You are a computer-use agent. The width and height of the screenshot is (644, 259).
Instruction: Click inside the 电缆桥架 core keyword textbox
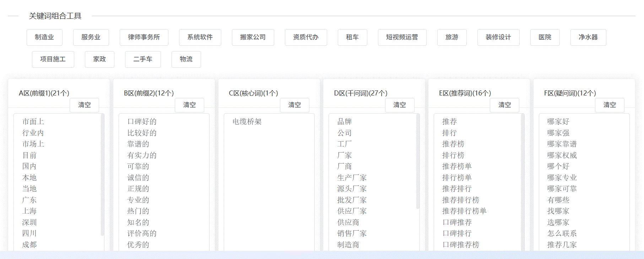(269, 177)
